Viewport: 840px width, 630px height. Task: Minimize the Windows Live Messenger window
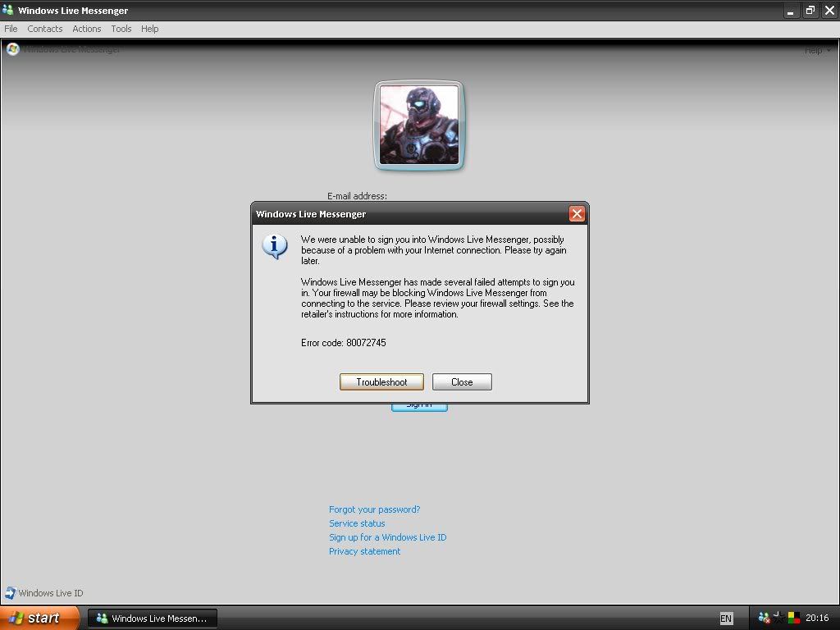[x=791, y=10]
